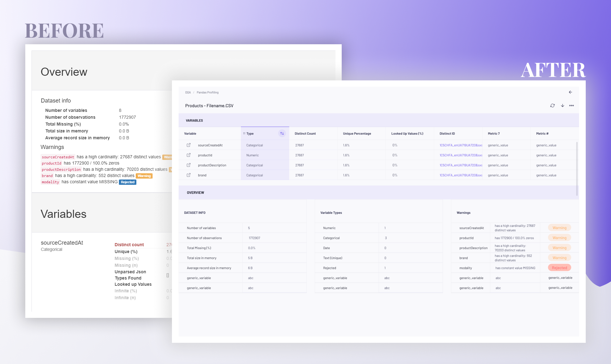Select 'Looked up Values' label in Before panel

pos(133,284)
